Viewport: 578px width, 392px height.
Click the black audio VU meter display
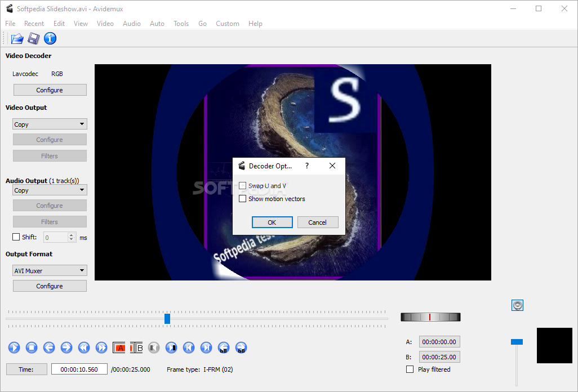point(554,346)
